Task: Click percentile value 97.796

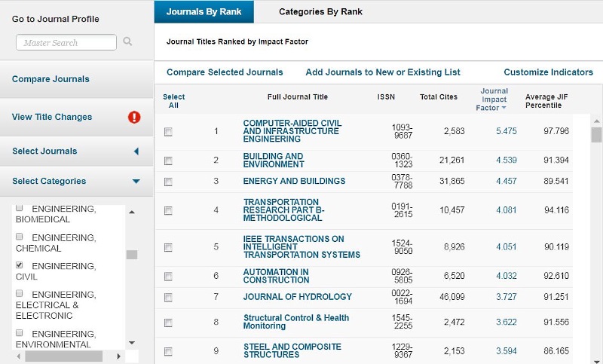Action: tap(556, 131)
